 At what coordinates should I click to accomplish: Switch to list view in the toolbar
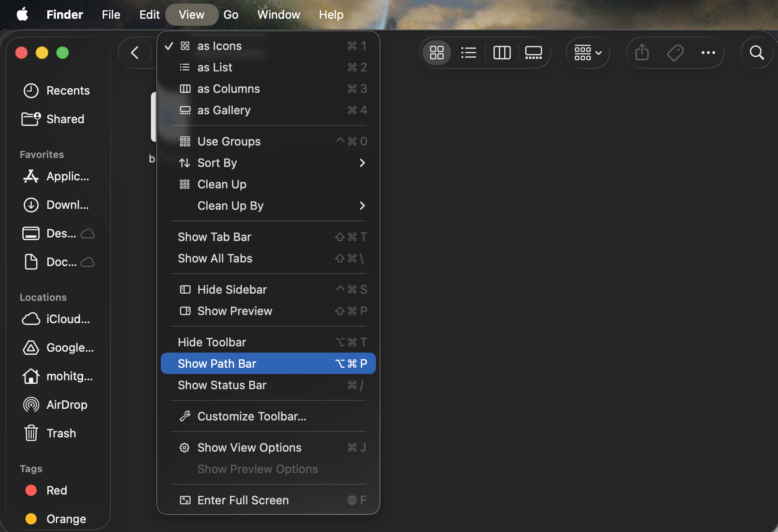point(469,53)
